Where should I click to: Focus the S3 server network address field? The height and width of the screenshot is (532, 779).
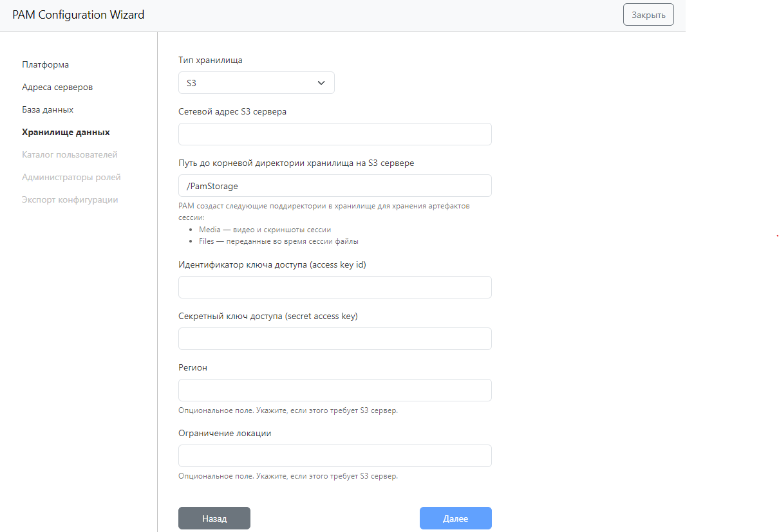335,134
